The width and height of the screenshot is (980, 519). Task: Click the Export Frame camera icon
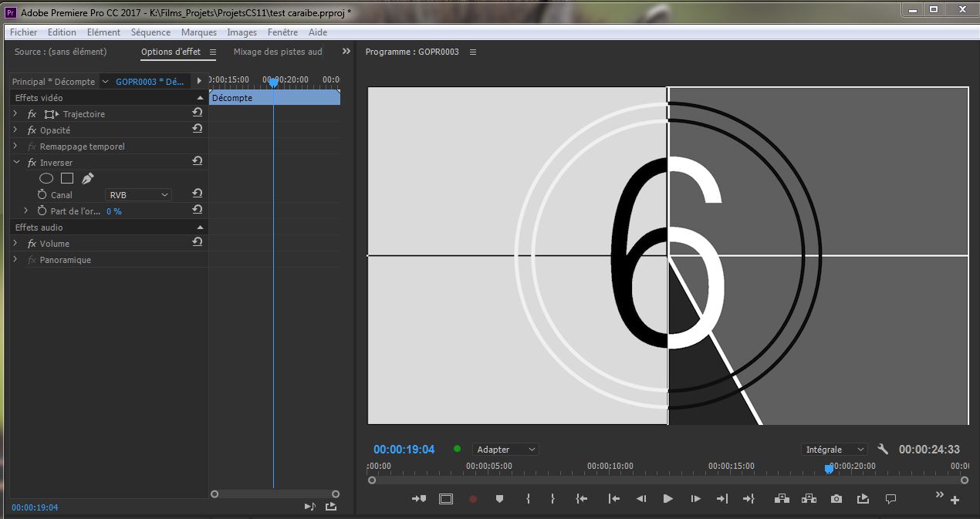pyautogui.click(x=836, y=499)
